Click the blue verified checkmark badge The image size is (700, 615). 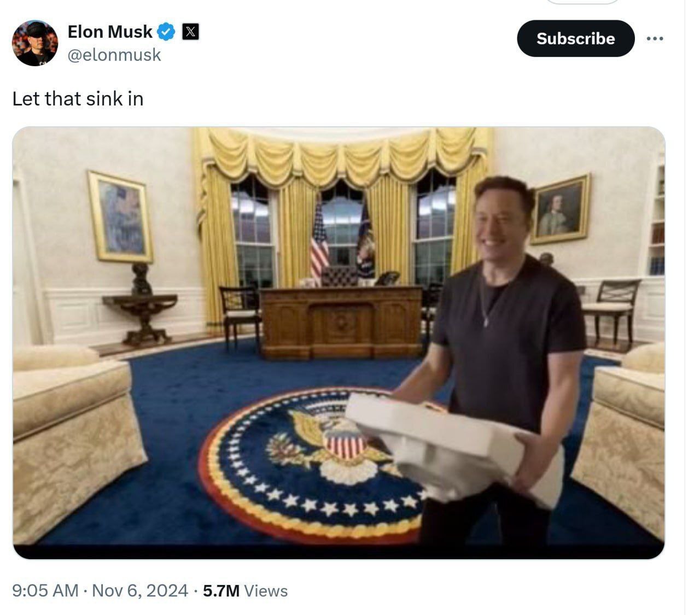point(166,32)
